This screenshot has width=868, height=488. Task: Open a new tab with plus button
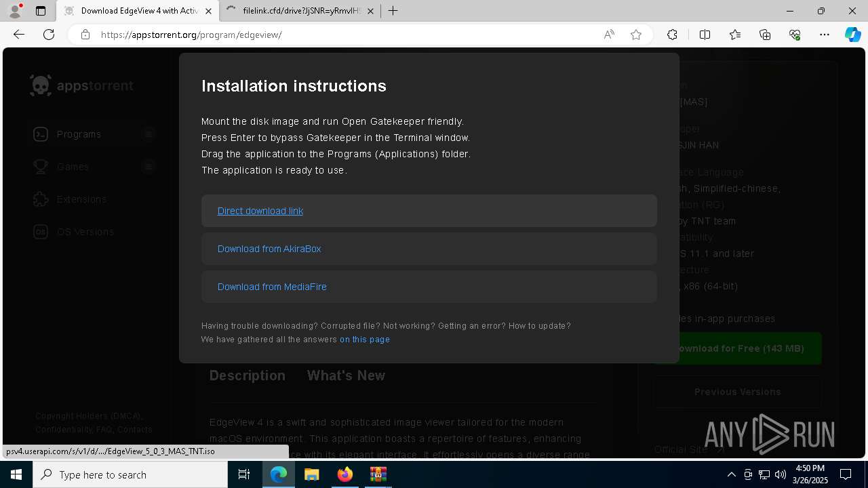pyautogui.click(x=393, y=11)
